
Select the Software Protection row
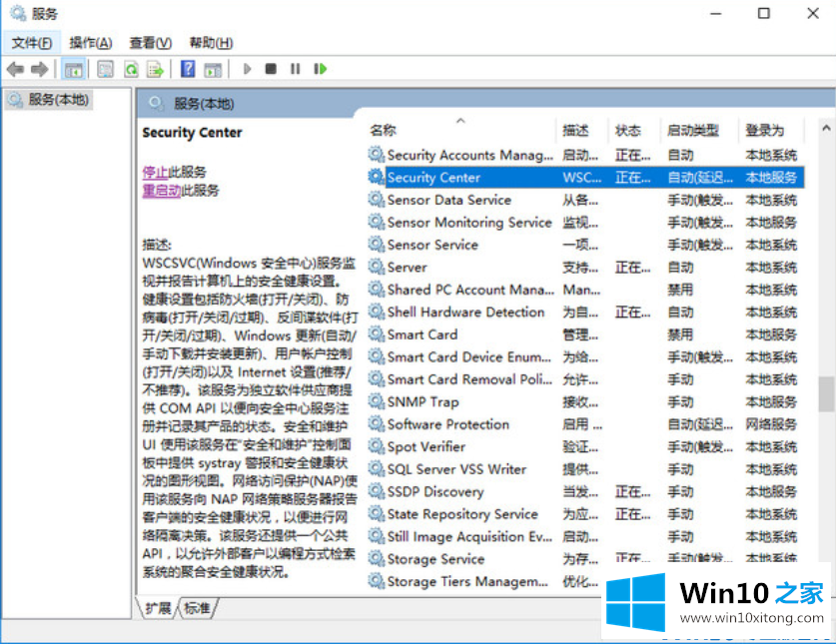pyautogui.click(x=585, y=423)
